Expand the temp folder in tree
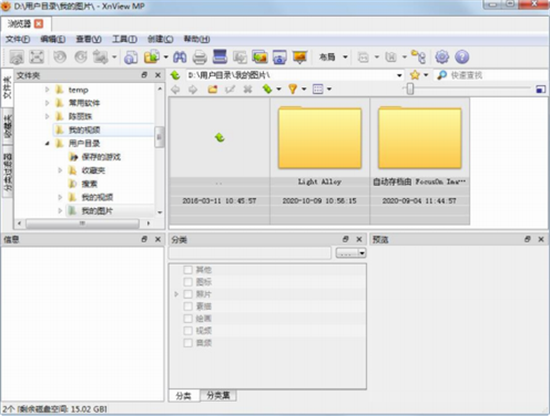 click(x=47, y=90)
